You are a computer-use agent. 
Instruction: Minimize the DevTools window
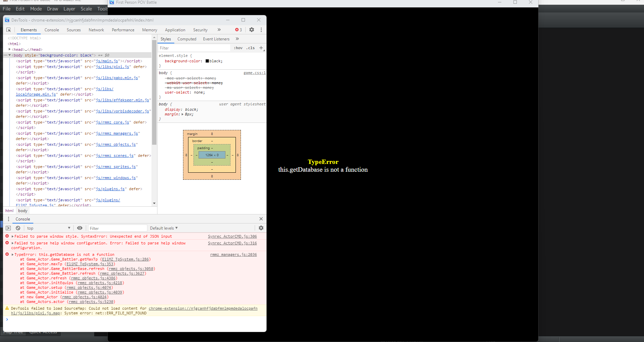point(228,20)
